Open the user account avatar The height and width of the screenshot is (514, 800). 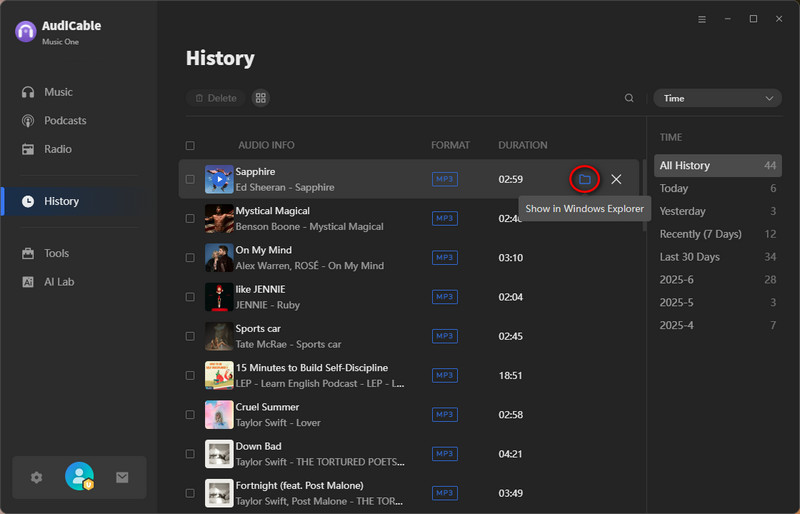tap(80, 476)
